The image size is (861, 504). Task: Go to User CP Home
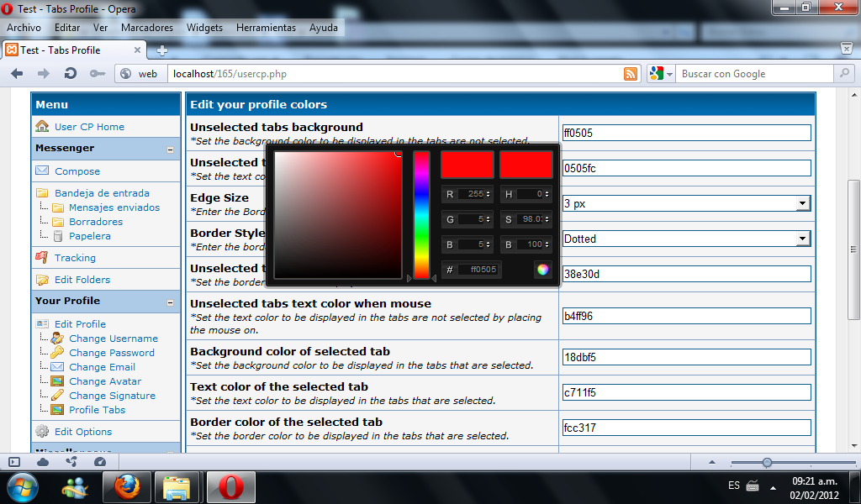89,127
